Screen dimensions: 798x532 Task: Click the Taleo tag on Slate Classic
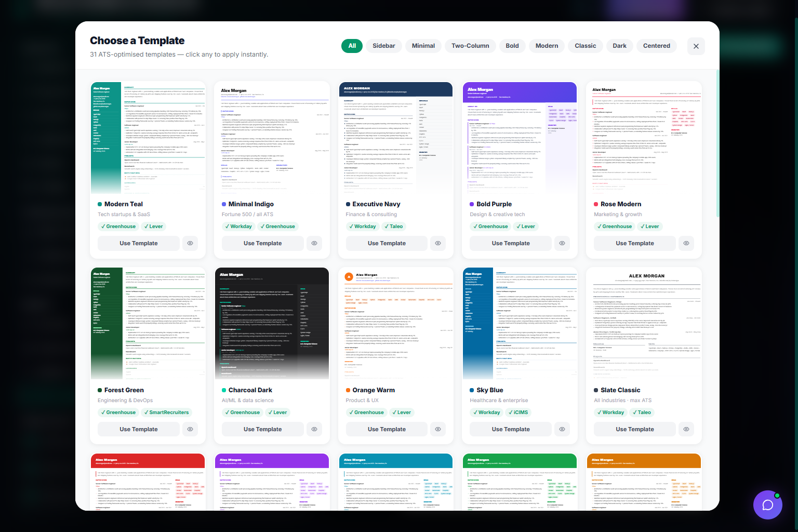click(x=642, y=413)
